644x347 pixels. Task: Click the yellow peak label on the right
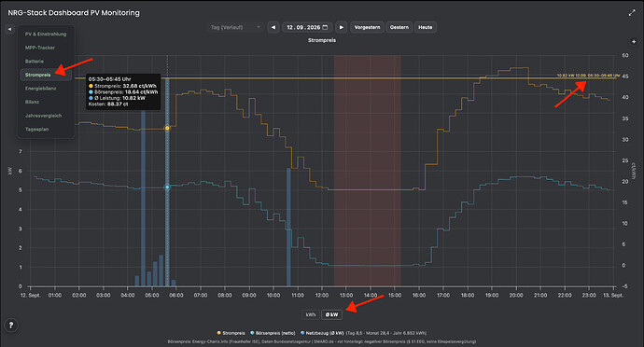click(x=588, y=76)
